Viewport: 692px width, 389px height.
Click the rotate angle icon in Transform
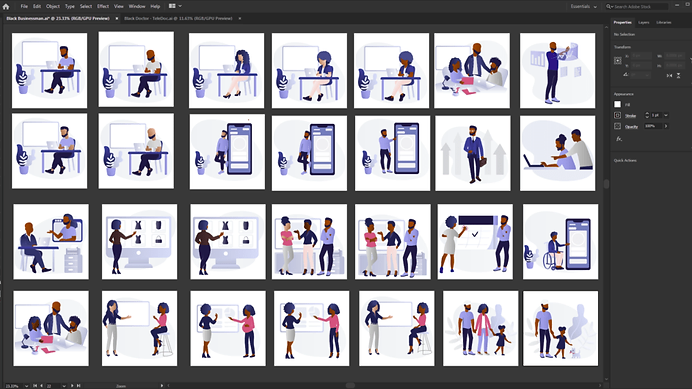[625, 75]
